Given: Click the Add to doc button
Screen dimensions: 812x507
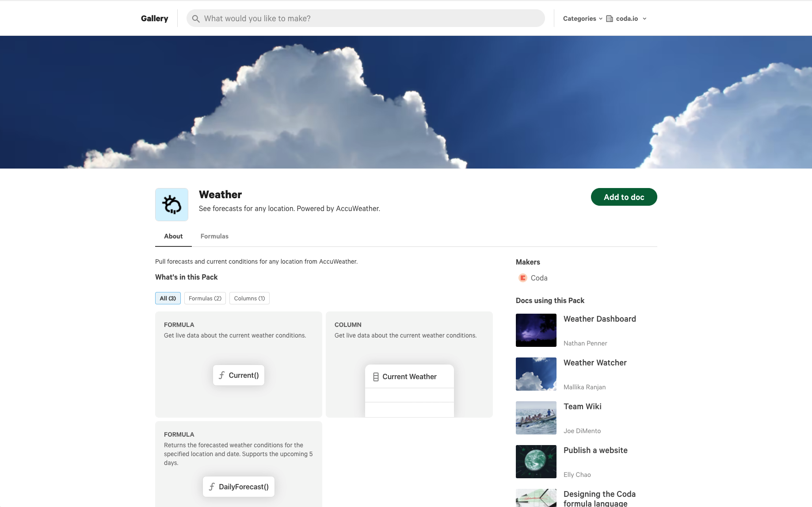Looking at the screenshot, I should click(624, 197).
